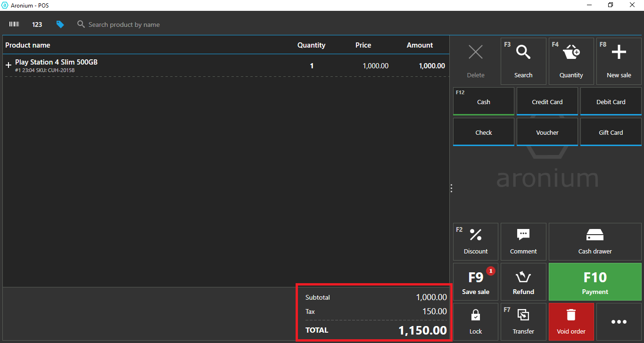Open the more options ellipsis menu

pos(619,322)
